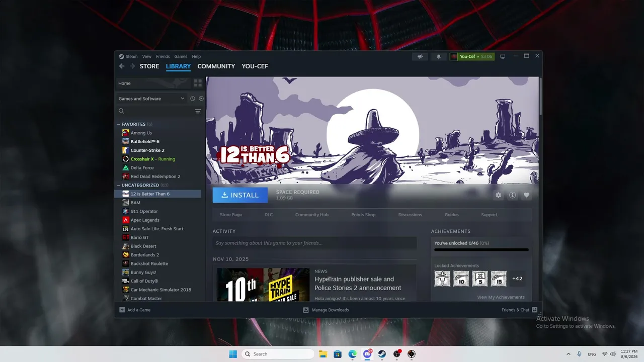Open the Points Shop link
Image resolution: width=644 pixels, height=362 pixels.
pyautogui.click(x=363, y=215)
